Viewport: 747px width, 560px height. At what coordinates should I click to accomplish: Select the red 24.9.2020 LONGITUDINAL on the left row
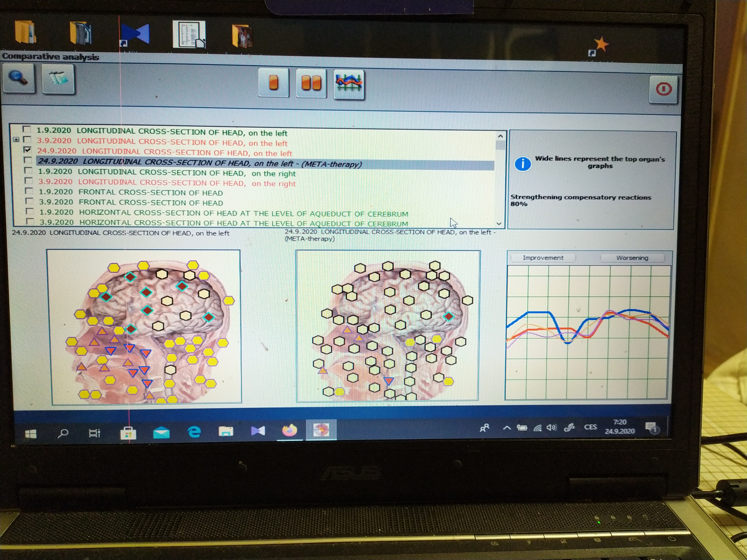(x=165, y=152)
